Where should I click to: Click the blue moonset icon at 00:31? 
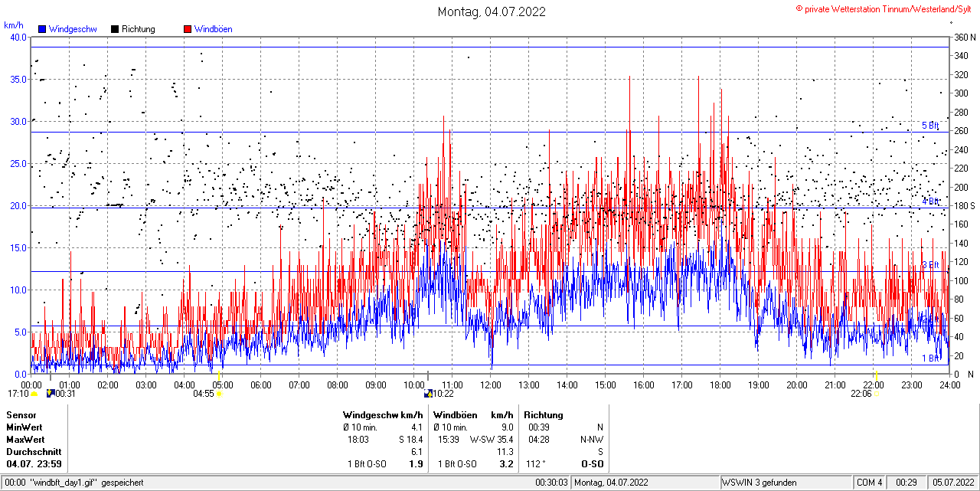(x=51, y=394)
